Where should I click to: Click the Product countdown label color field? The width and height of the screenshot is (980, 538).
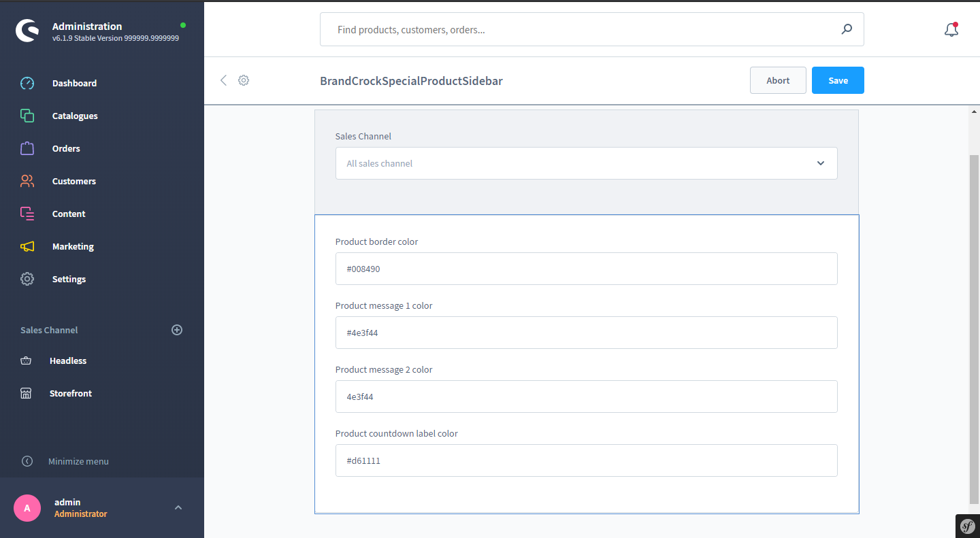(x=586, y=460)
